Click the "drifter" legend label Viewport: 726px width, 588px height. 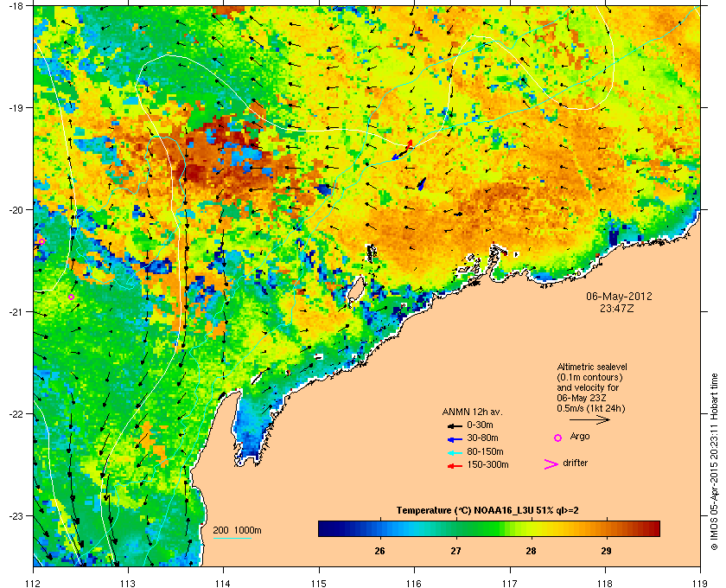coord(575,463)
